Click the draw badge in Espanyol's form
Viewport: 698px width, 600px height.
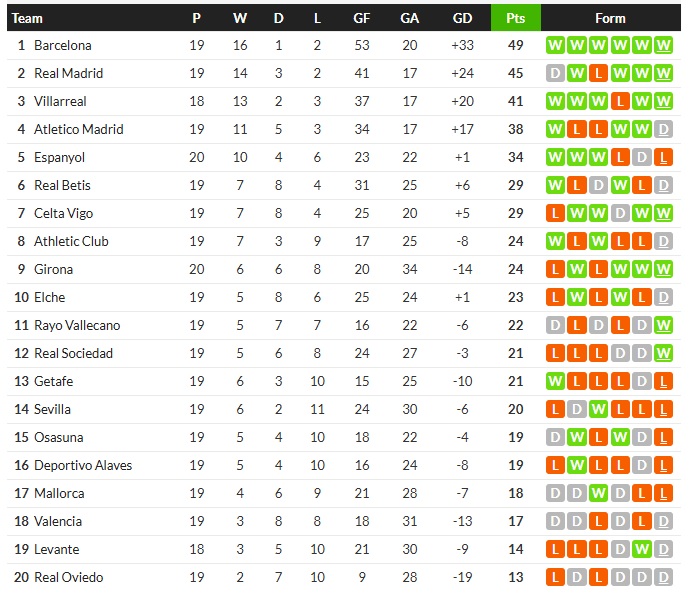[x=642, y=157]
